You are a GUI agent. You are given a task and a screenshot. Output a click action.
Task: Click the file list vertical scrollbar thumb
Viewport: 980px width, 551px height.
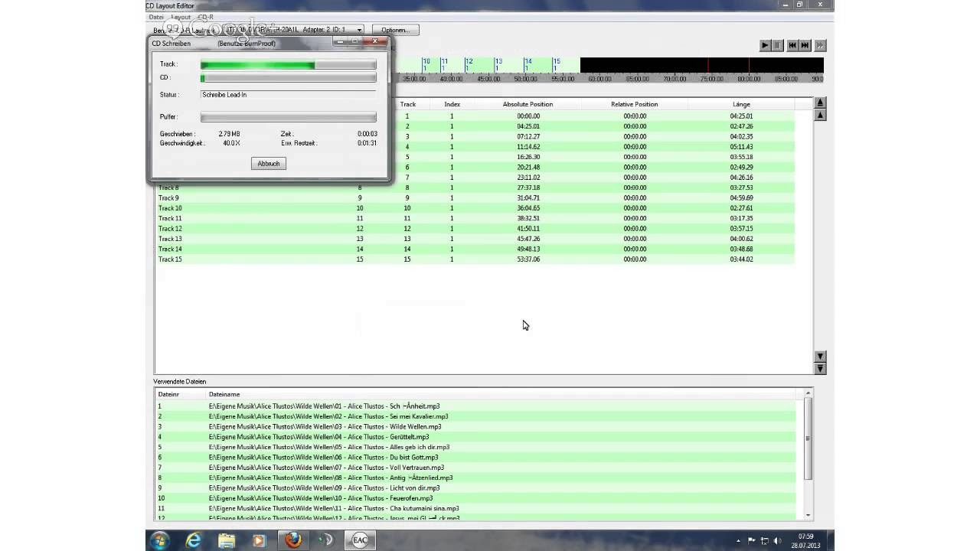pos(808,439)
